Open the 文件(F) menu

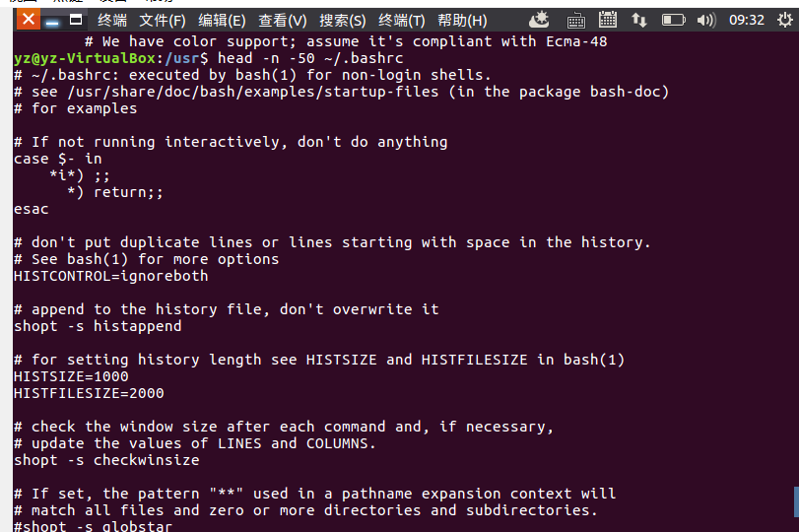pos(163,20)
